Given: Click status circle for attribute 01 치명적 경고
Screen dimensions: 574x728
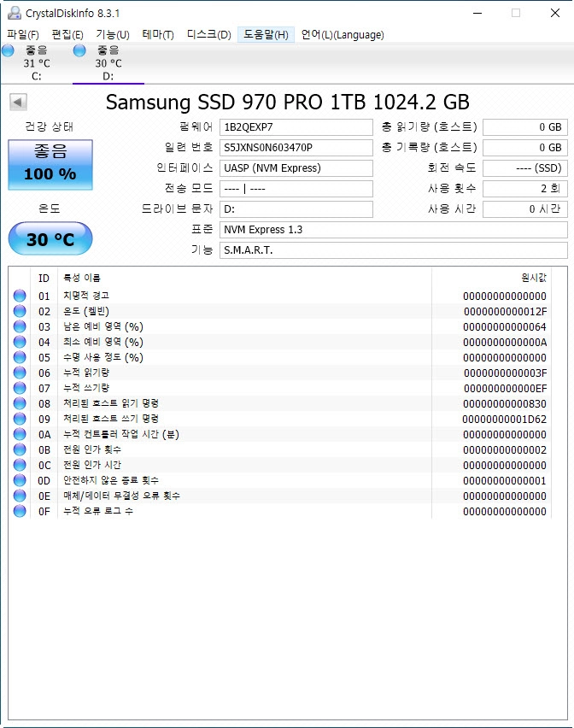Looking at the screenshot, I should [x=20, y=296].
